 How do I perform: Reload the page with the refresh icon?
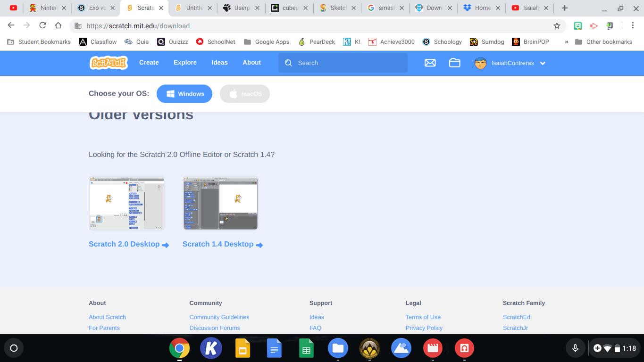point(42,25)
